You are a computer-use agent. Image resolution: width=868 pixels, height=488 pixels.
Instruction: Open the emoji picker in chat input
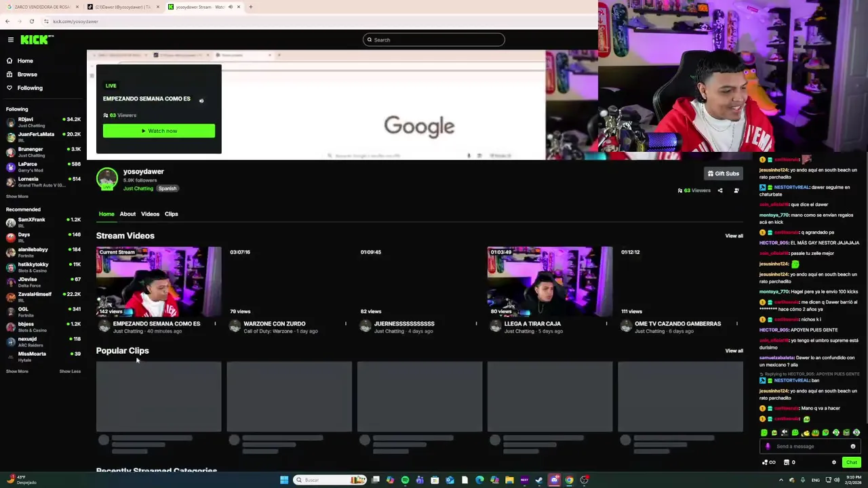click(853, 447)
